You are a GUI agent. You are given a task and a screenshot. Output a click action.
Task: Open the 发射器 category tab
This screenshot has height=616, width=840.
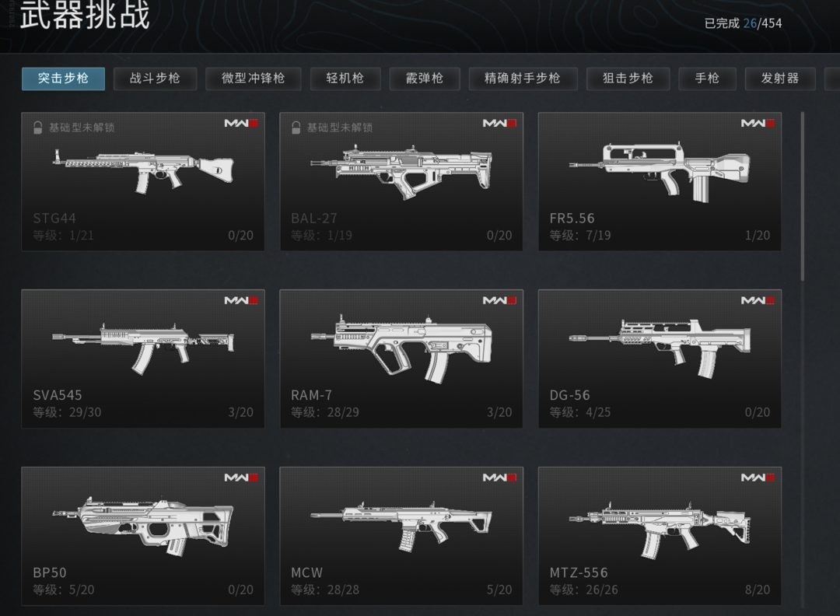coord(780,79)
